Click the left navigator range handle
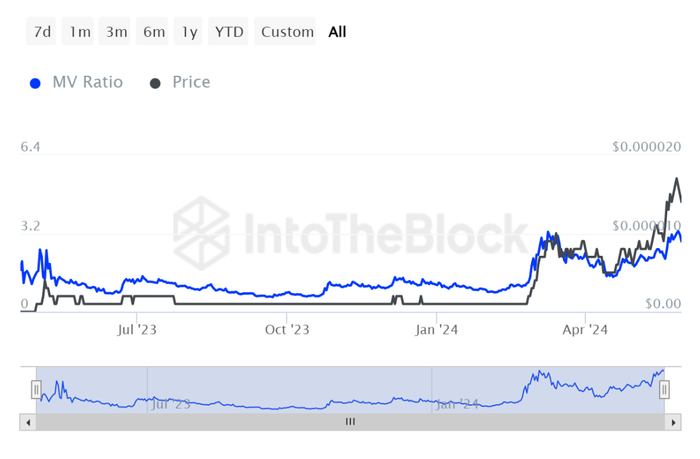Viewport: 700px width, 459px height. pyautogui.click(x=36, y=389)
